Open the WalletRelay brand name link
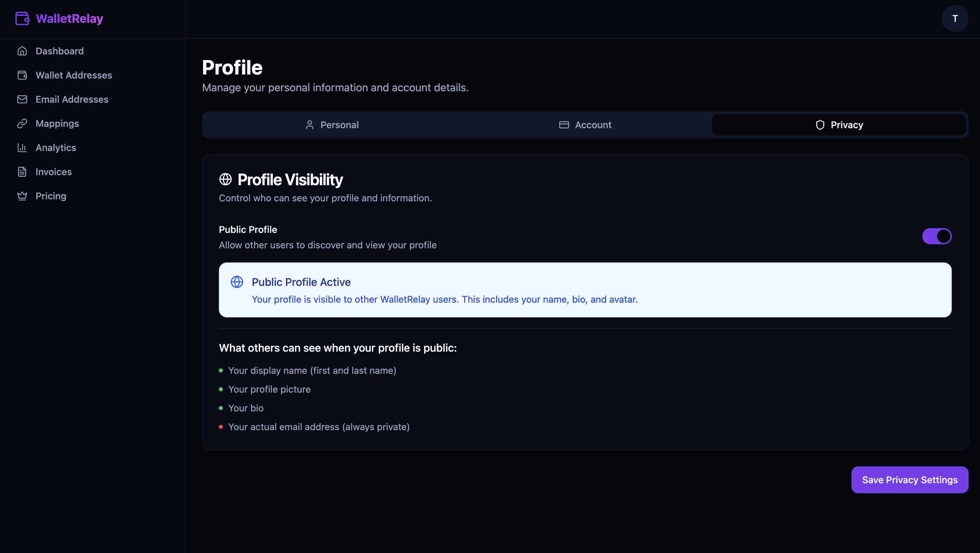 point(69,18)
